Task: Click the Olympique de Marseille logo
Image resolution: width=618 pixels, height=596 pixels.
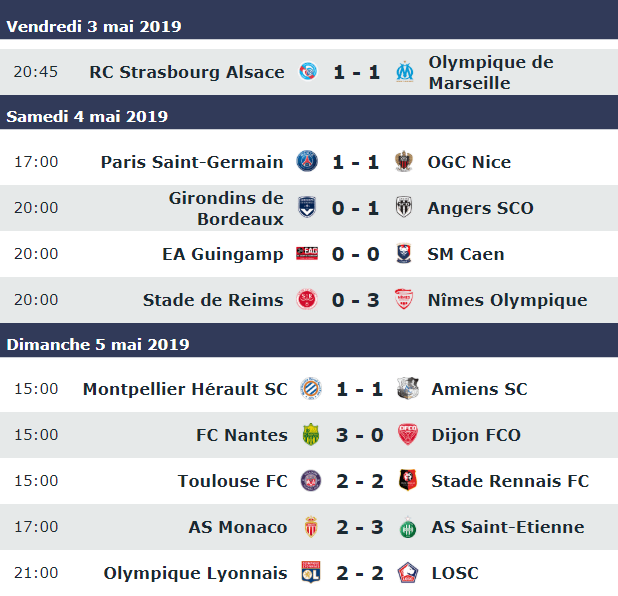Action: pyautogui.click(x=405, y=72)
